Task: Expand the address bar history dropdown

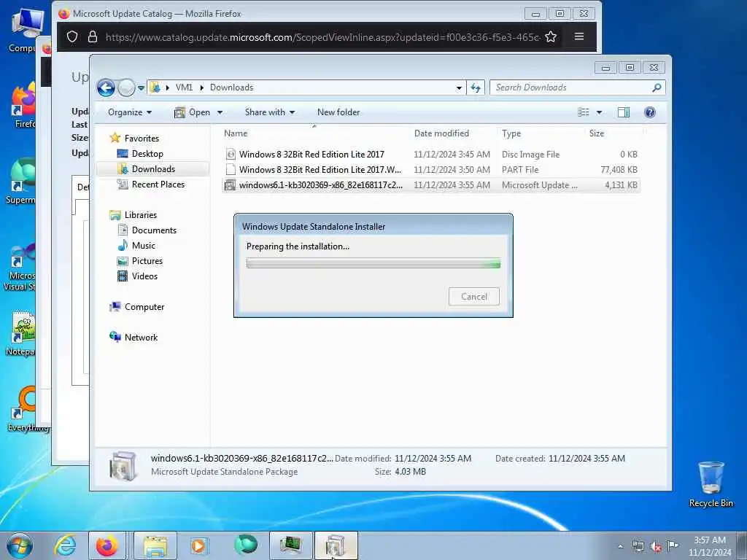Action: click(459, 88)
